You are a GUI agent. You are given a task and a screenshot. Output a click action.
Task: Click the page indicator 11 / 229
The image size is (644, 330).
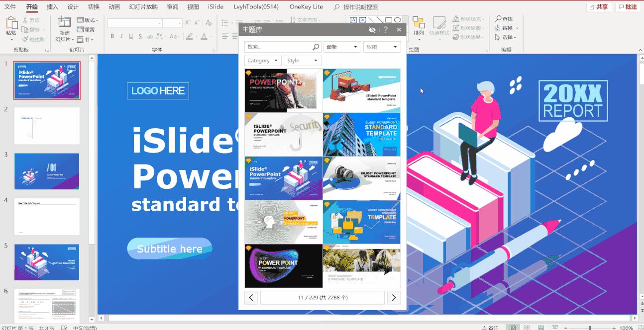322,298
